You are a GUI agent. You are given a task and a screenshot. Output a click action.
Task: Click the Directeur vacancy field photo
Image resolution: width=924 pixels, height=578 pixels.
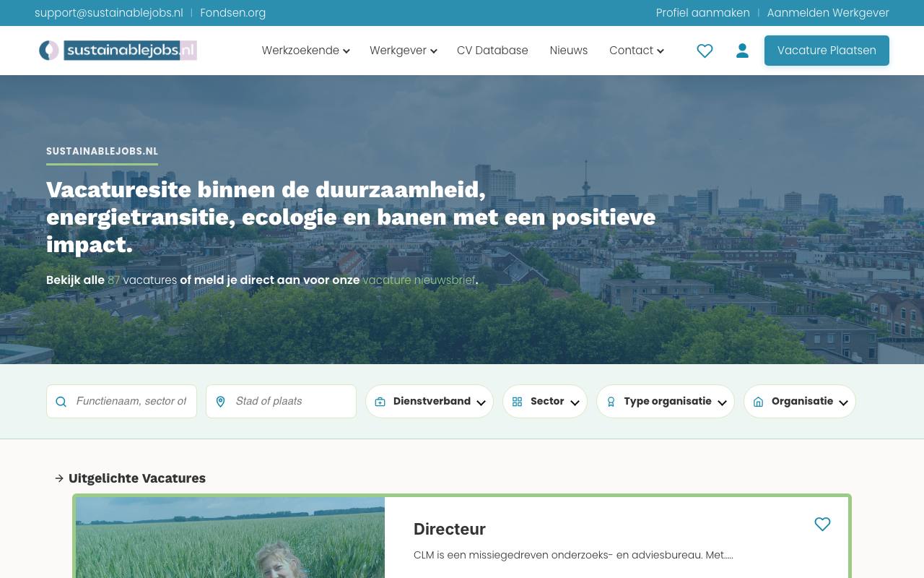point(230,538)
